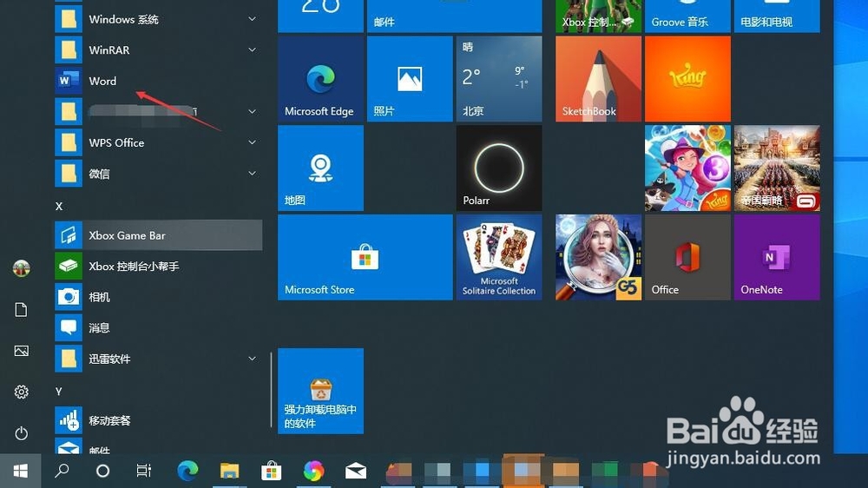The width and height of the screenshot is (868, 488).
Task: Open Cortana circle on taskbar
Action: pyautogui.click(x=102, y=471)
